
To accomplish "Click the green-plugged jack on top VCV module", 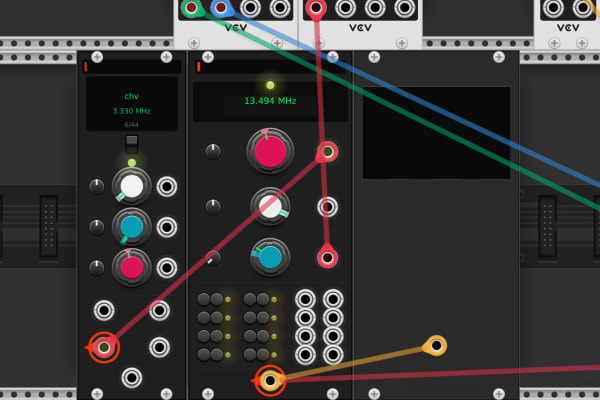I will 191,7.
